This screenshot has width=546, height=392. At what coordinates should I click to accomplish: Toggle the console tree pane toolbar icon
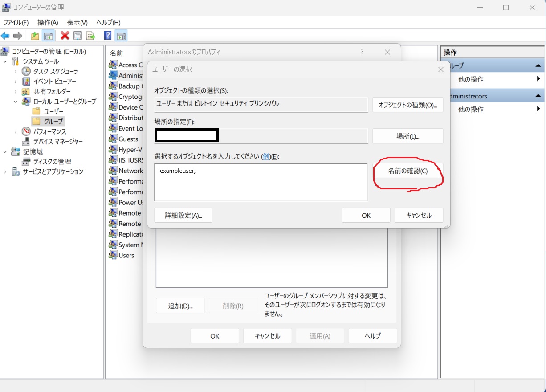tap(48, 36)
